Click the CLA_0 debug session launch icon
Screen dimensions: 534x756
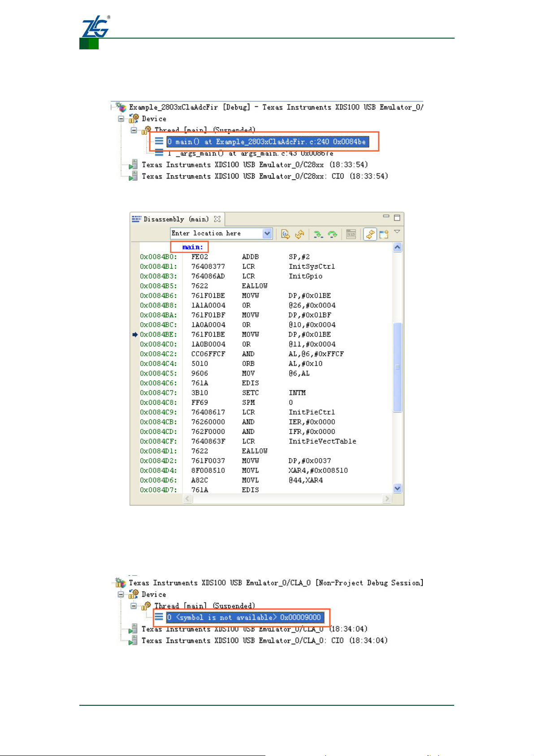tap(121, 582)
